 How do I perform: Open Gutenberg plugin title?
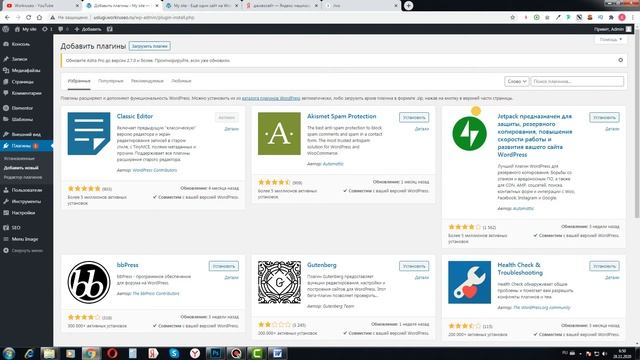tap(322, 265)
